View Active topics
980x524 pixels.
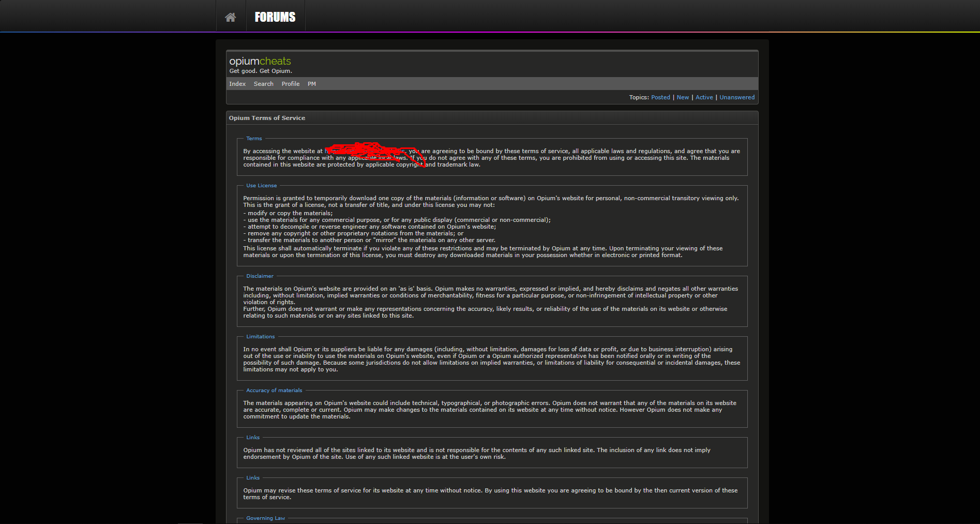[704, 97]
